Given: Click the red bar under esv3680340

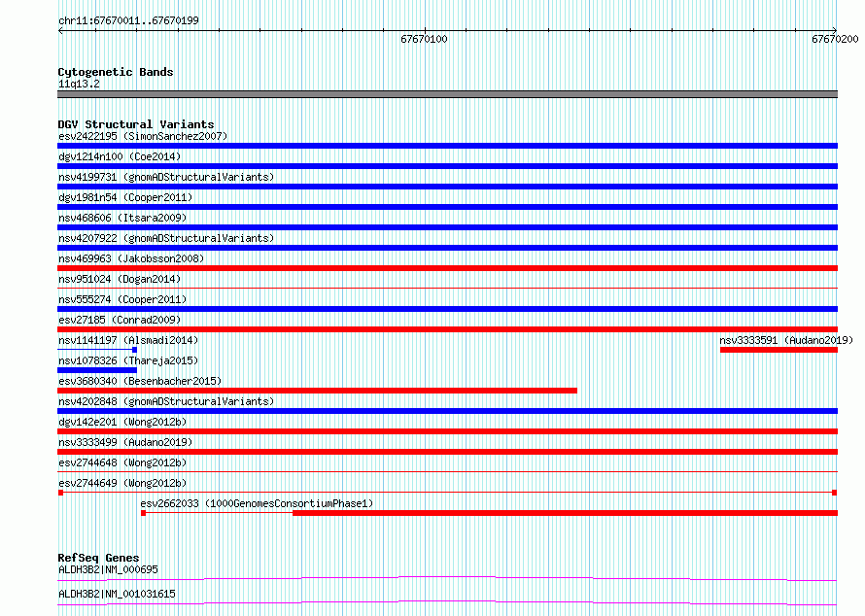Looking at the screenshot, I should pyautogui.click(x=317, y=391).
